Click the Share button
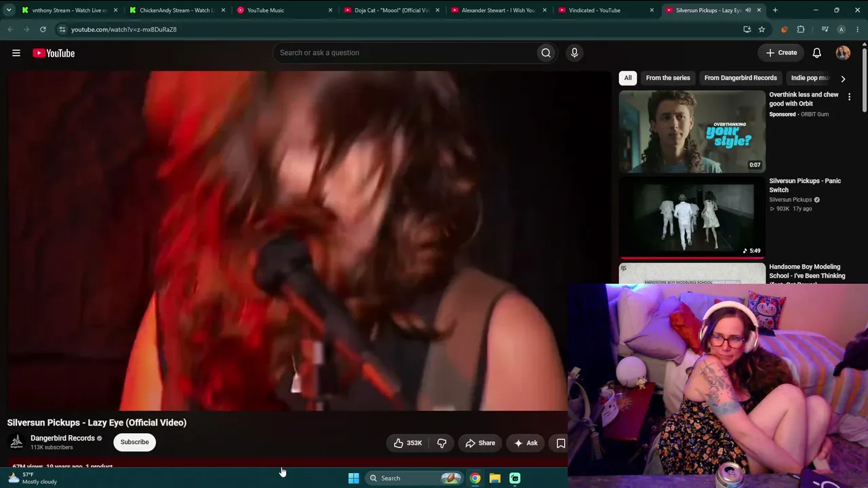Screen dimensions: 868x488 [480, 443]
